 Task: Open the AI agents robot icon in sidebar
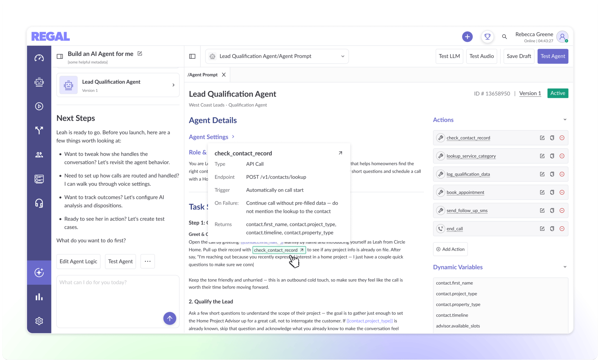point(39,82)
